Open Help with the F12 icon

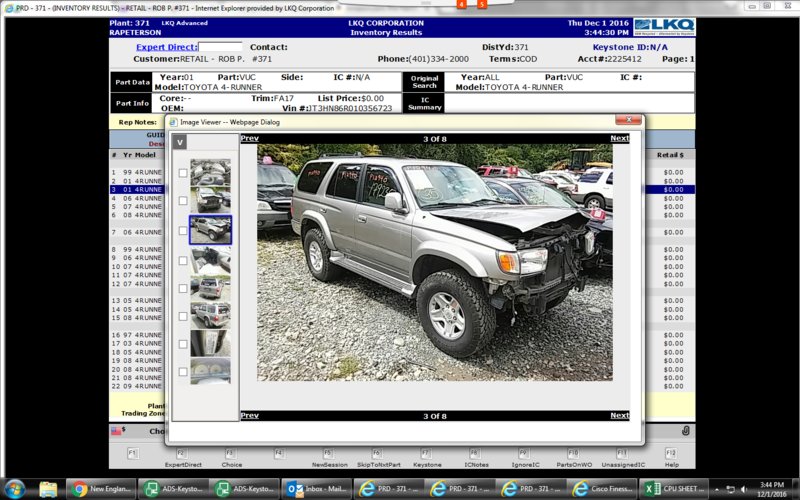pyautogui.click(x=671, y=453)
